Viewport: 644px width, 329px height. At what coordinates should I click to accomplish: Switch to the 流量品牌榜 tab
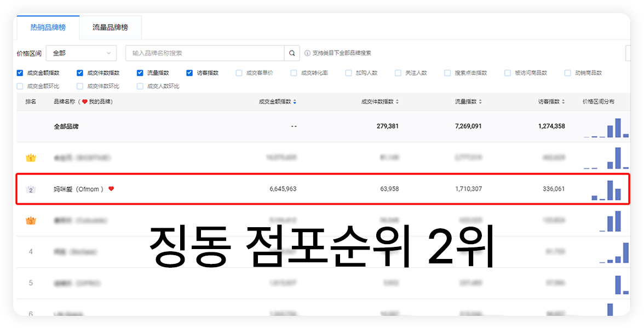(110, 27)
